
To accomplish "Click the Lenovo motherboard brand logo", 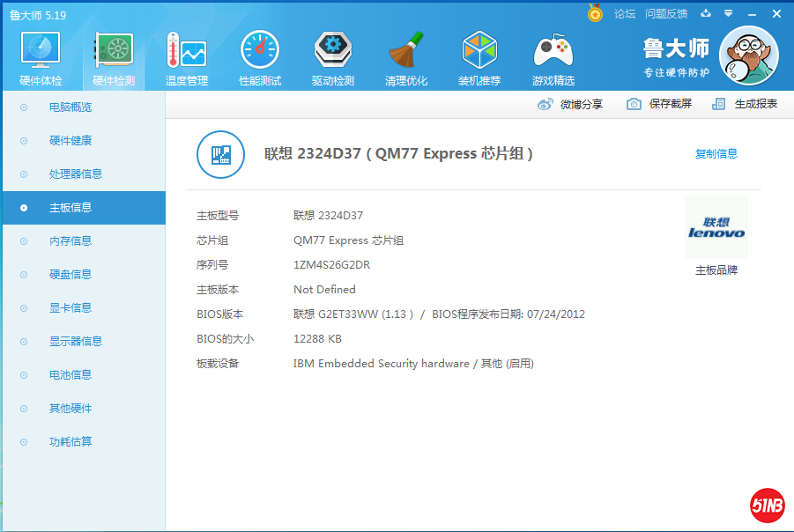I will point(716,228).
